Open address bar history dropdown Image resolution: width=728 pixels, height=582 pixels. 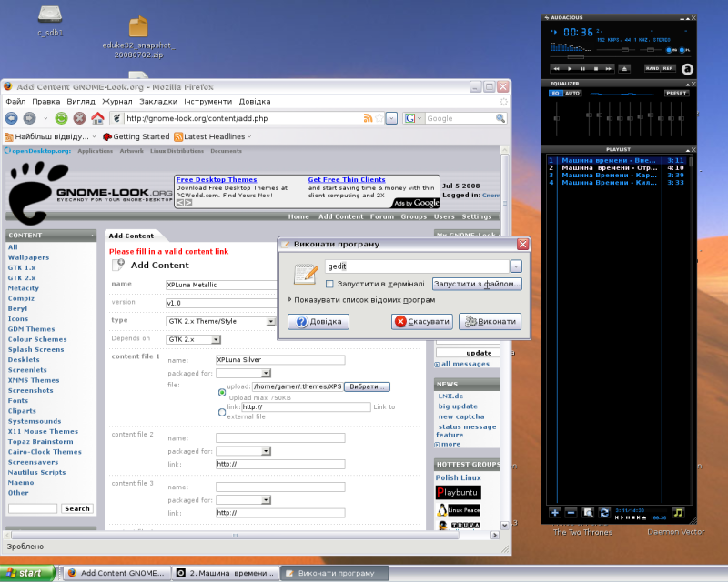[x=392, y=118]
